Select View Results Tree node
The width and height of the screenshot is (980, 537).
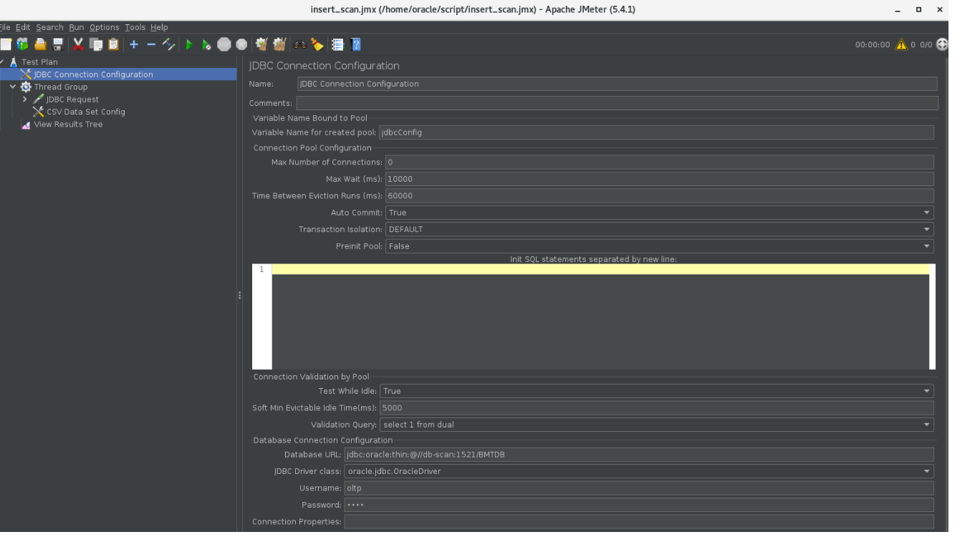tap(68, 125)
